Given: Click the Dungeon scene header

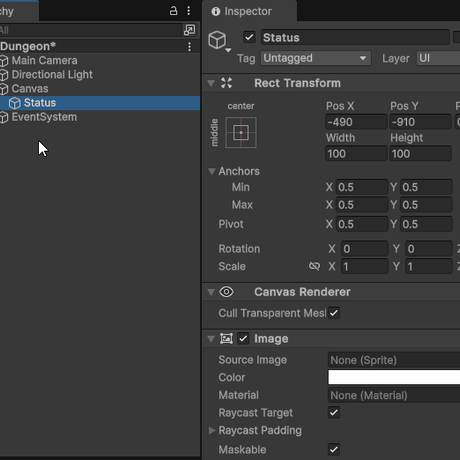Looking at the screenshot, I should pyautogui.click(x=100, y=46).
